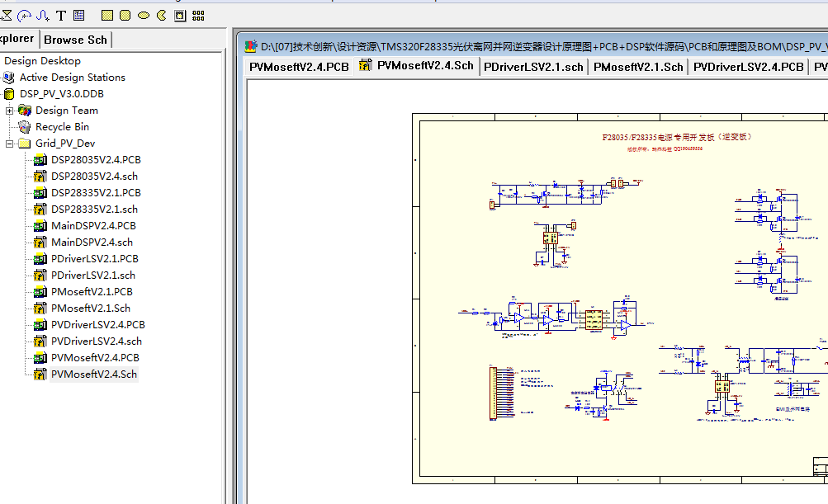The height and width of the screenshot is (504, 828).
Task: Select the polygon drawing tool
Action: pos(7,16)
